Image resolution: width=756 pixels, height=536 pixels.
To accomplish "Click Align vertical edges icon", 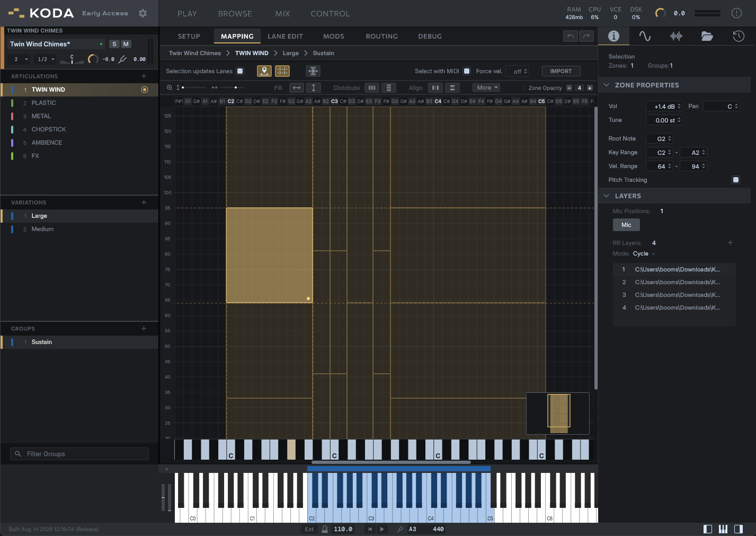I will point(435,88).
